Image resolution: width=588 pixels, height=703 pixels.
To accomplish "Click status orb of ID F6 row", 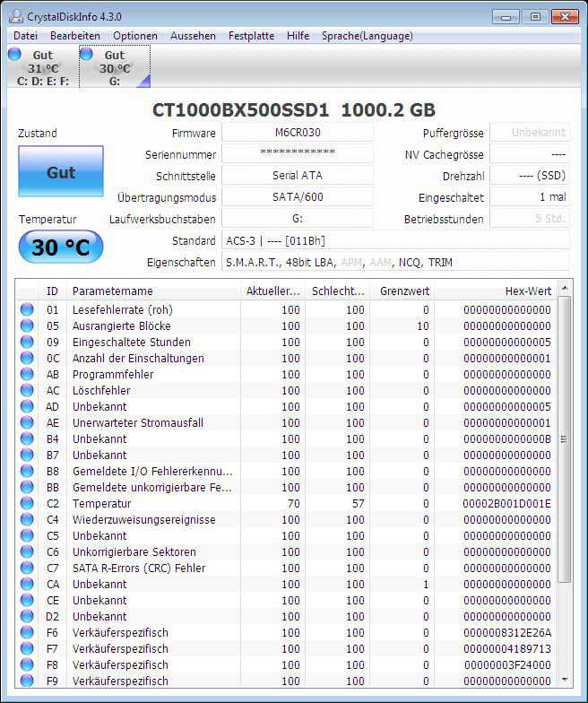I will 27,632.
